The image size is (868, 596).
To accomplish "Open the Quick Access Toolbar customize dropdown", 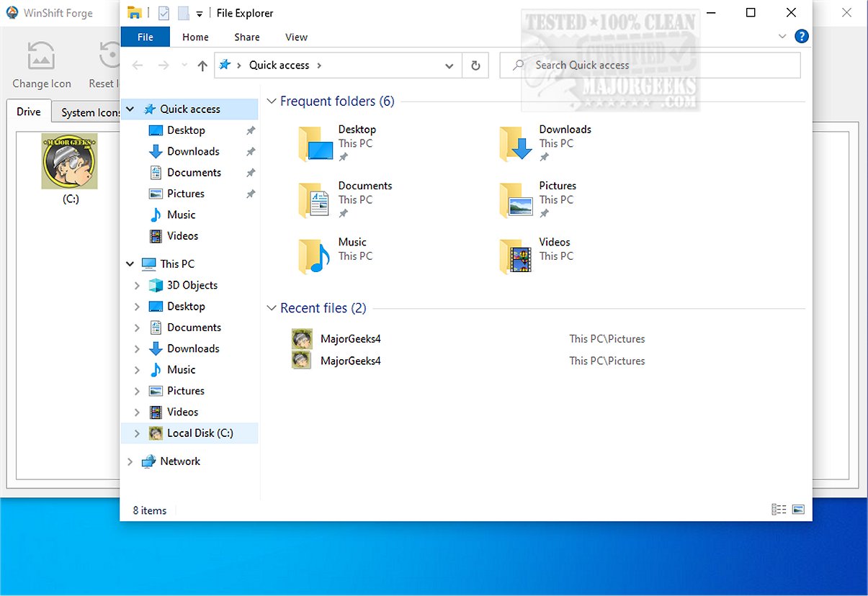I will point(200,14).
